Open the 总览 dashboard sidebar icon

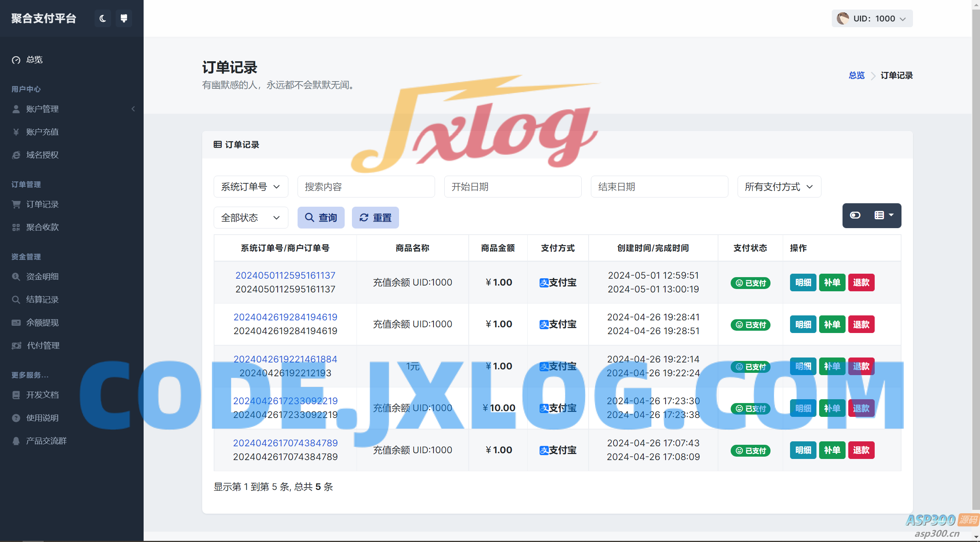coord(16,60)
